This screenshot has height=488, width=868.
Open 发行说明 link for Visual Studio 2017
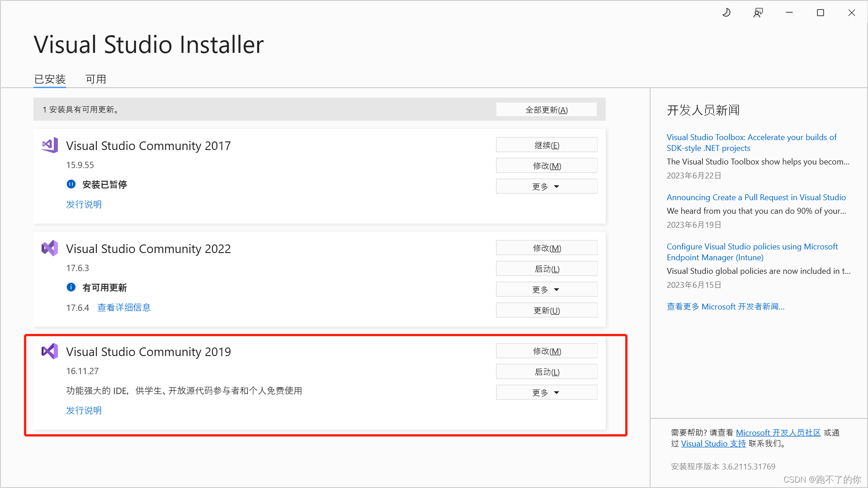click(x=84, y=204)
